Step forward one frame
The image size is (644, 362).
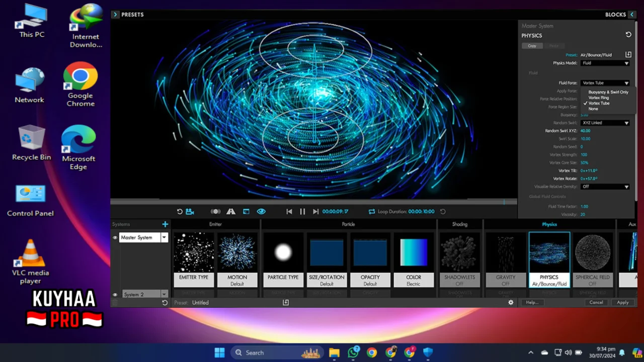coord(315,212)
